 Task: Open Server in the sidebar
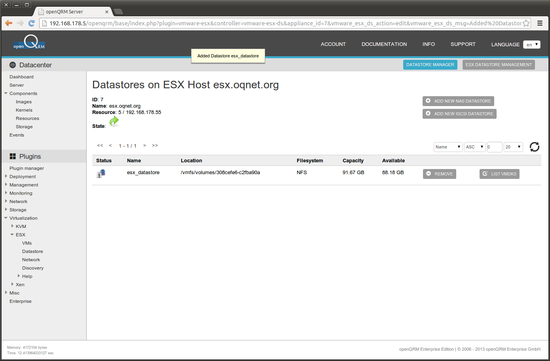[16, 85]
